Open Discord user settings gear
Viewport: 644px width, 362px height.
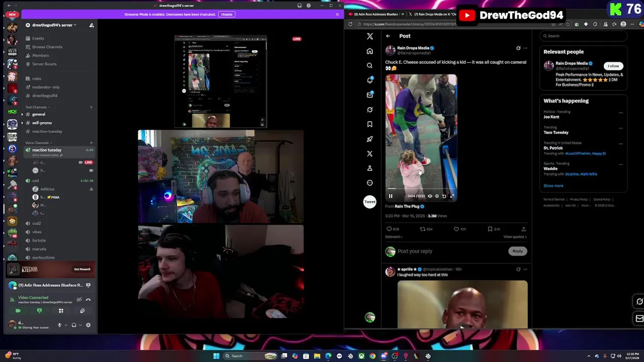[x=88, y=325]
